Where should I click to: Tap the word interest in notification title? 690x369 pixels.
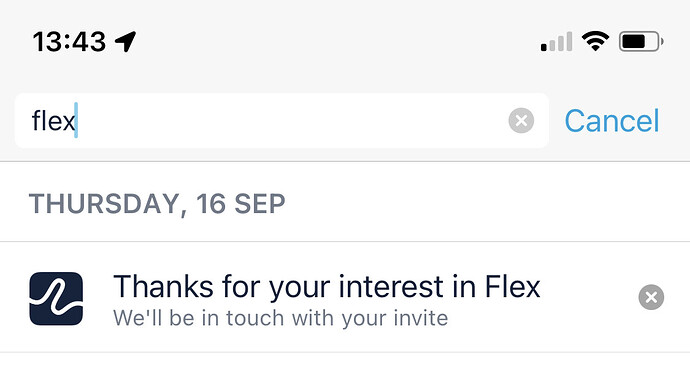click(392, 286)
